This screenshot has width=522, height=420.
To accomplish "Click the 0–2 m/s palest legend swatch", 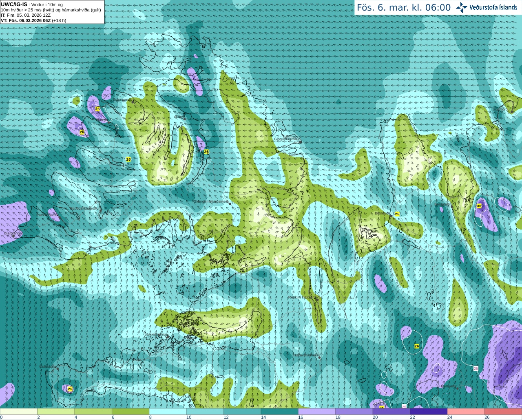I will click(x=19, y=411).
